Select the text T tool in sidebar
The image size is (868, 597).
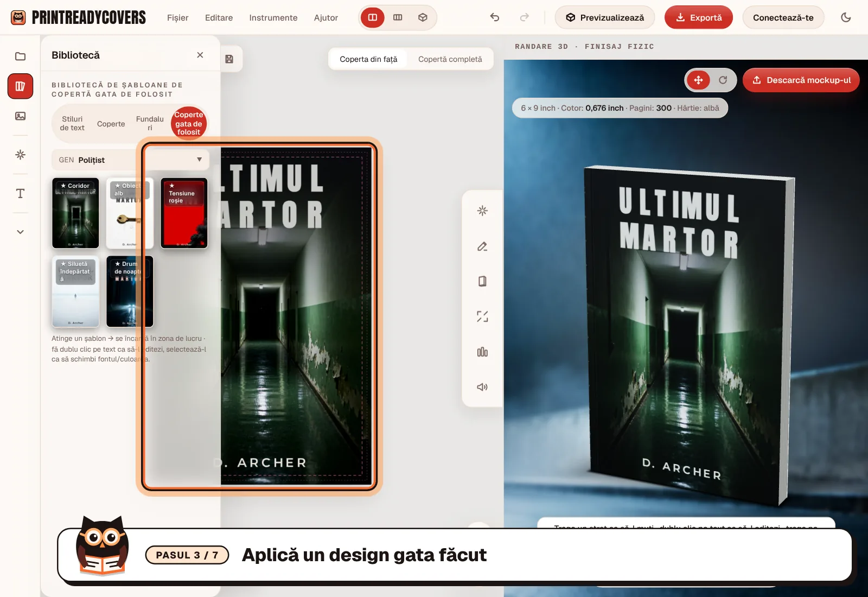click(x=20, y=194)
